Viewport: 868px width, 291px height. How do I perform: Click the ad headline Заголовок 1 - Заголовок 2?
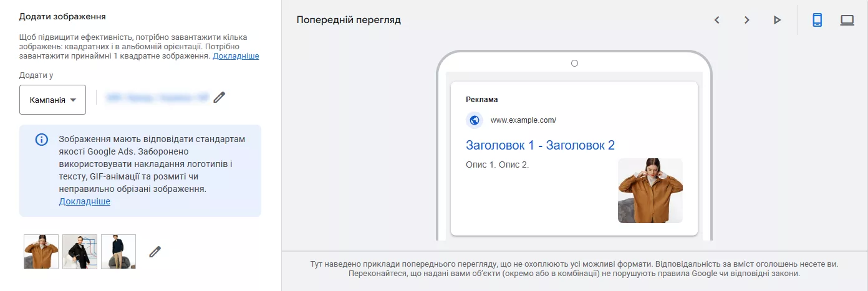[540, 145]
